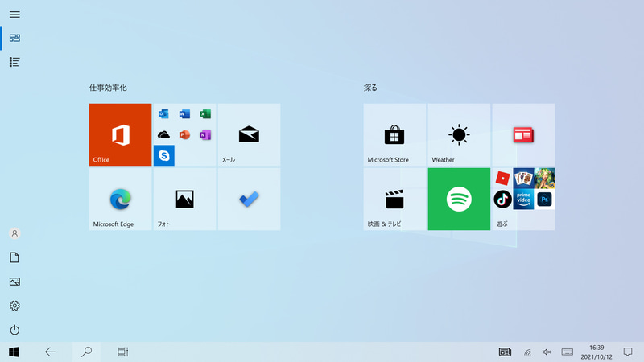Launch Microsoft Edge tile

120,199
